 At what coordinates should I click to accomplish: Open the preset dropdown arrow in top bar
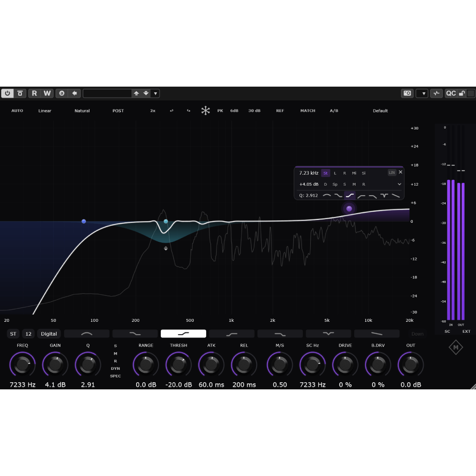coord(155,93)
